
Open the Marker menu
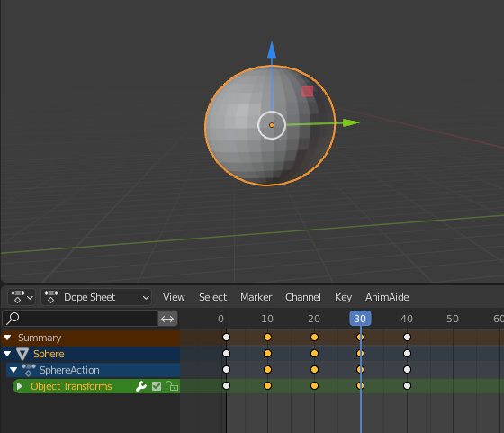click(256, 297)
